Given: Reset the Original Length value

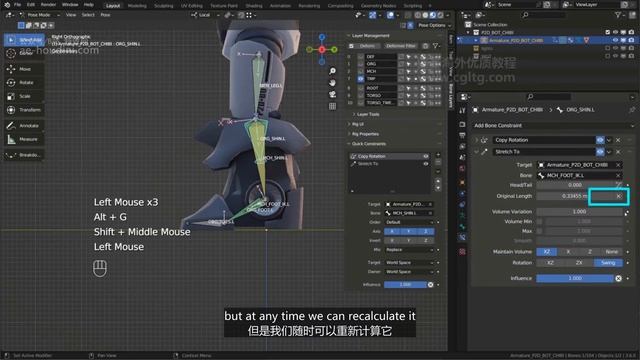Looking at the screenshot, I should pyautogui.click(x=618, y=196).
